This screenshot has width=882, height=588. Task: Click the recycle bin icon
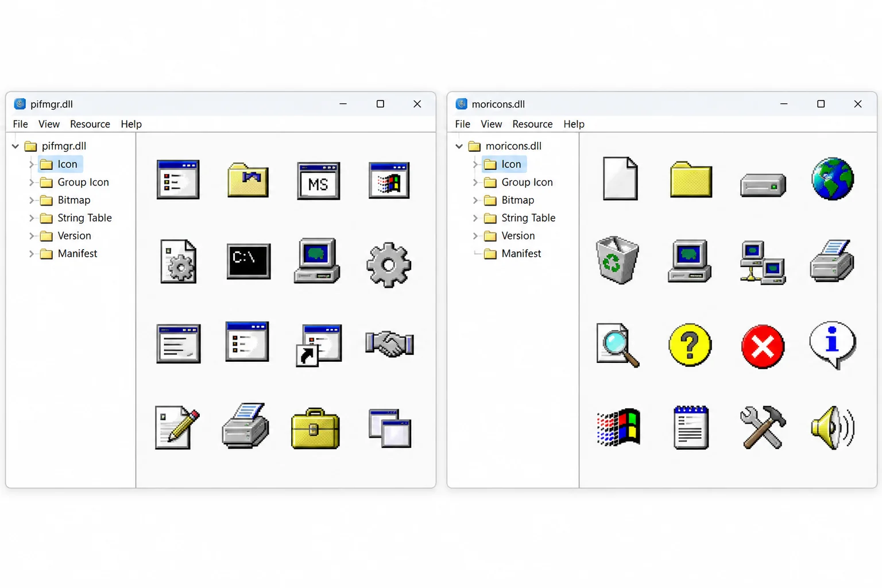(617, 260)
